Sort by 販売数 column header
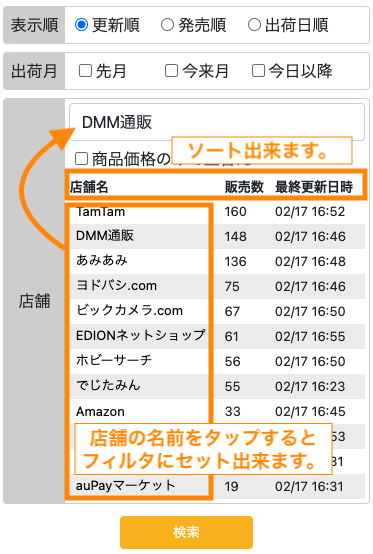373x554 pixels. 244,187
